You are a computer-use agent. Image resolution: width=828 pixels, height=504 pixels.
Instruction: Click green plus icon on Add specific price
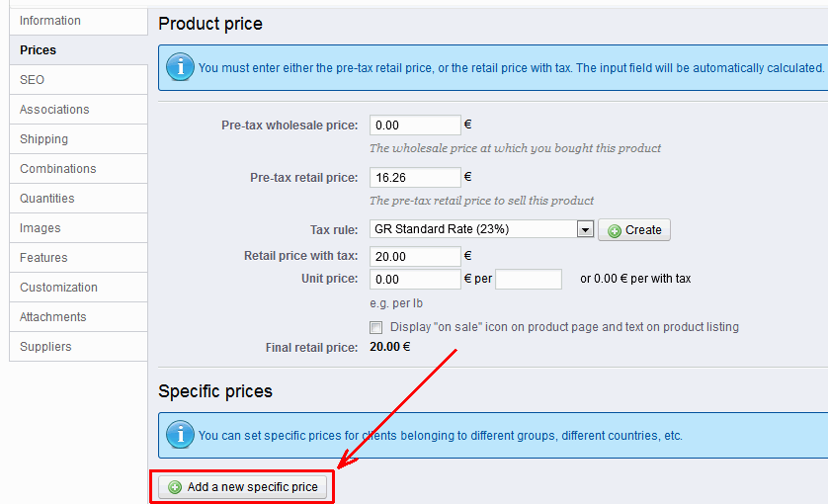pyautogui.click(x=176, y=487)
